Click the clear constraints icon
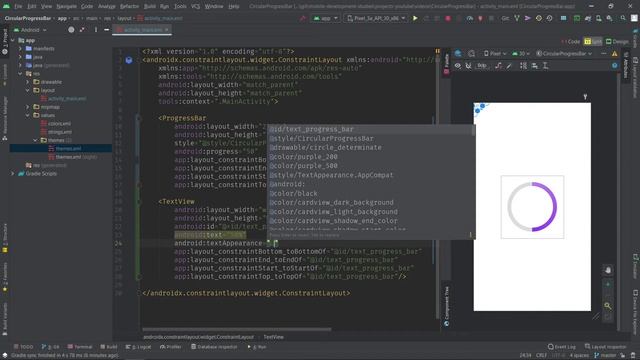 (498, 65)
